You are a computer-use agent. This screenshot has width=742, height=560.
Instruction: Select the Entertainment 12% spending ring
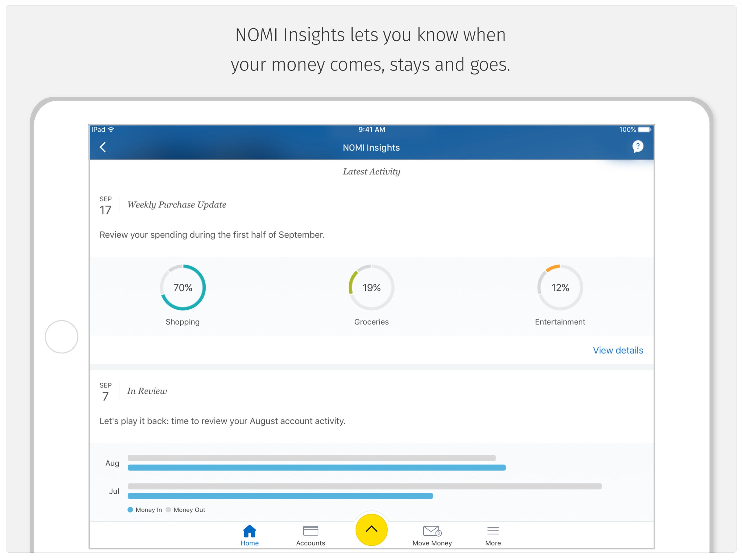tap(560, 288)
